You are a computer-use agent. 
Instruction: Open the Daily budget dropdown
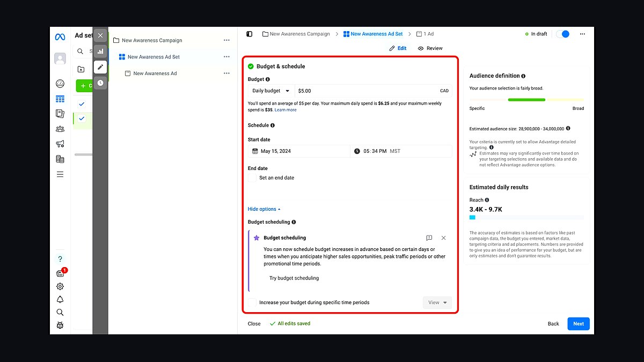271,91
